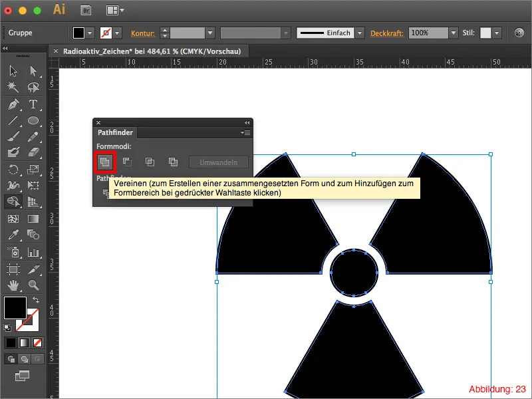This screenshot has height=399, width=532.
Task: Open the Arrange Documents dropdown
Action: point(115,11)
